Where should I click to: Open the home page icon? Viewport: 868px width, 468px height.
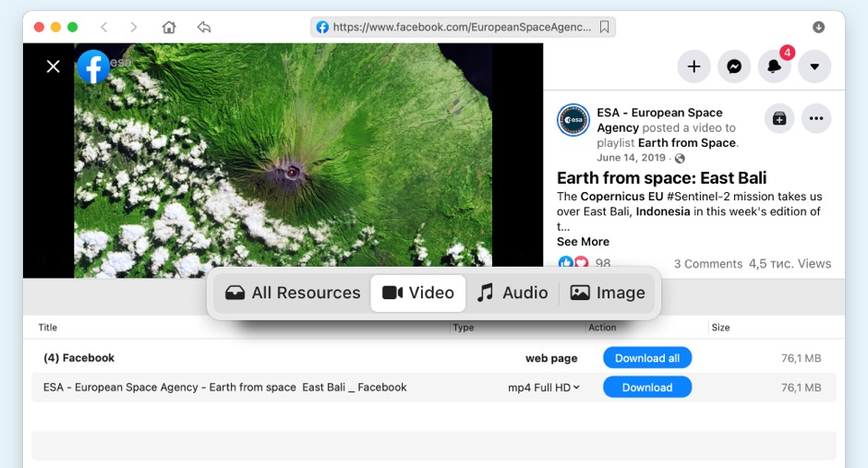(x=169, y=27)
